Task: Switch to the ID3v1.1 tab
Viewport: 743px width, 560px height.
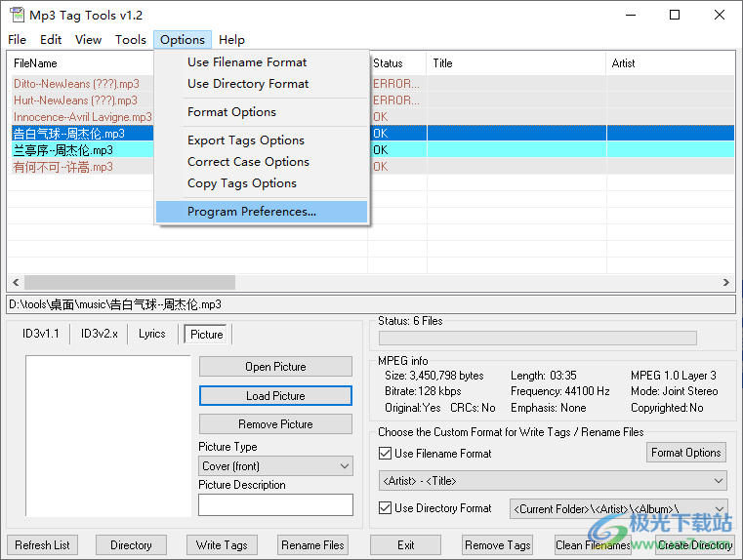Action: (41, 334)
